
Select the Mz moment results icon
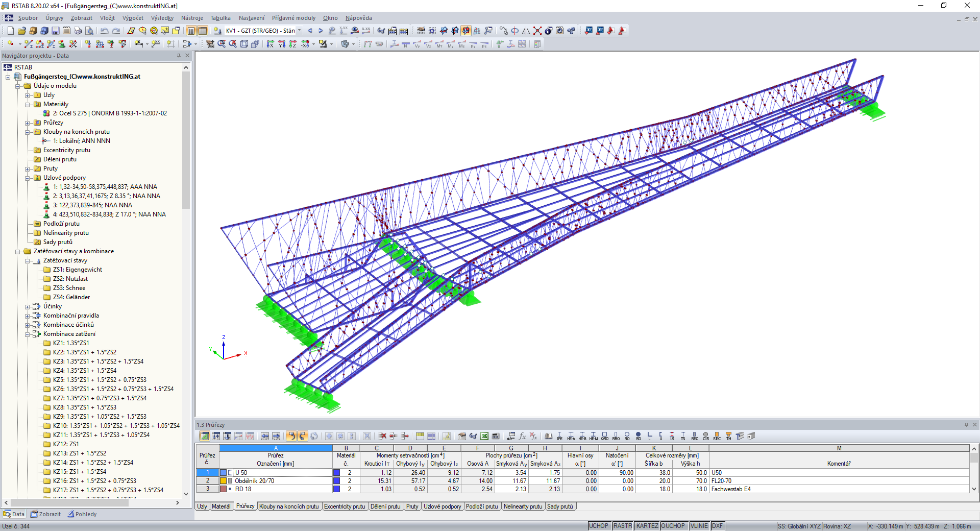(x=461, y=44)
